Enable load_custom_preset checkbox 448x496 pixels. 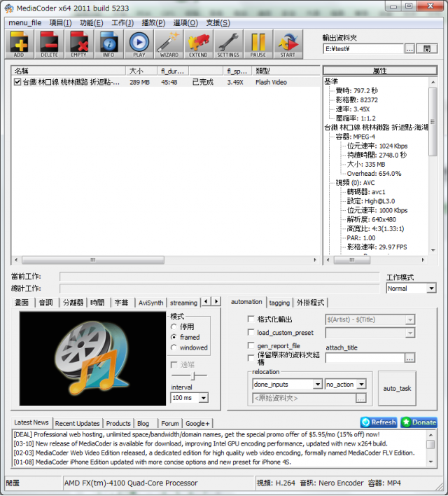pyautogui.click(x=251, y=332)
